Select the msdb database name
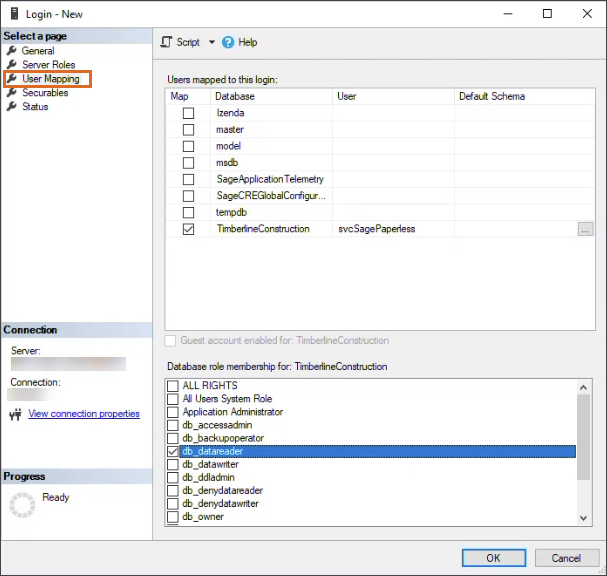Image resolution: width=607 pixels, height=576 pixels. click(227, 163)
